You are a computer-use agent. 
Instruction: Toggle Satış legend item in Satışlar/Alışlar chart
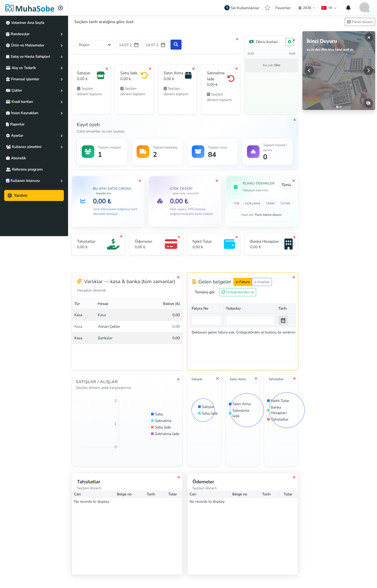[x=157, y=414]
